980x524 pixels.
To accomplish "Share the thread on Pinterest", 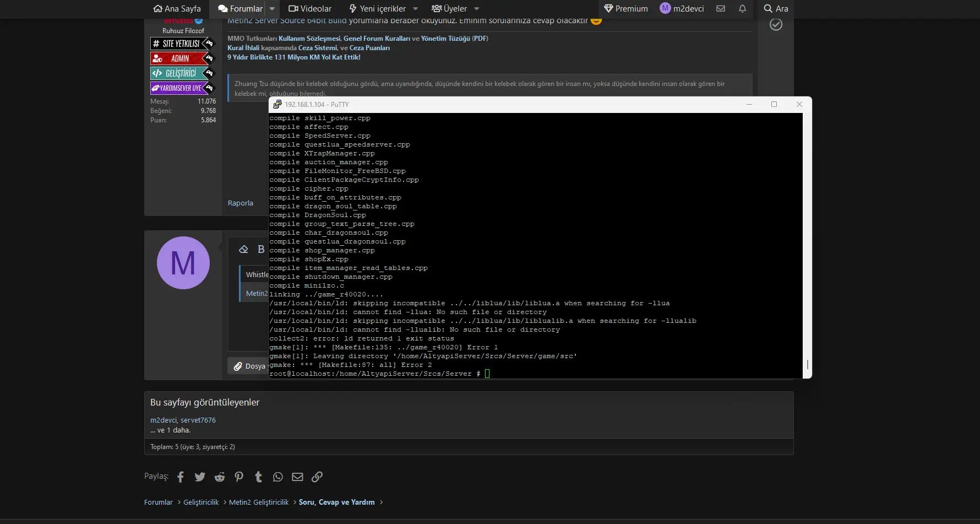I will coord(239,477).
